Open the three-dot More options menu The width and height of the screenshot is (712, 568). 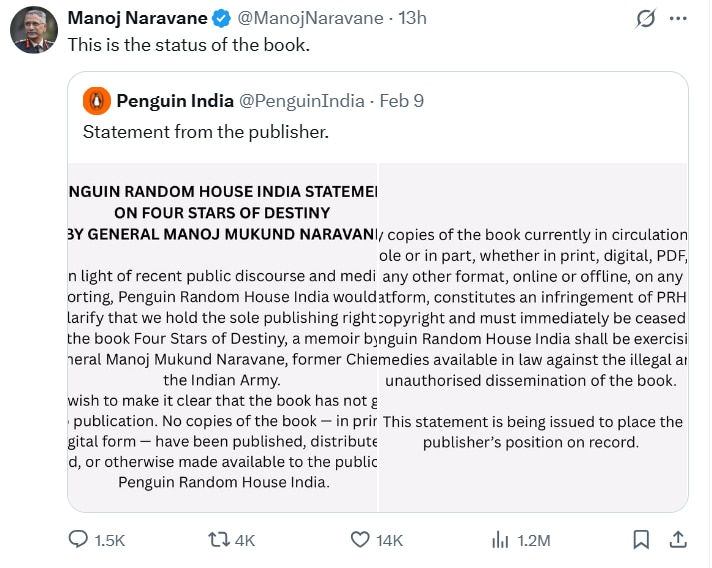[x=679, y=19]
